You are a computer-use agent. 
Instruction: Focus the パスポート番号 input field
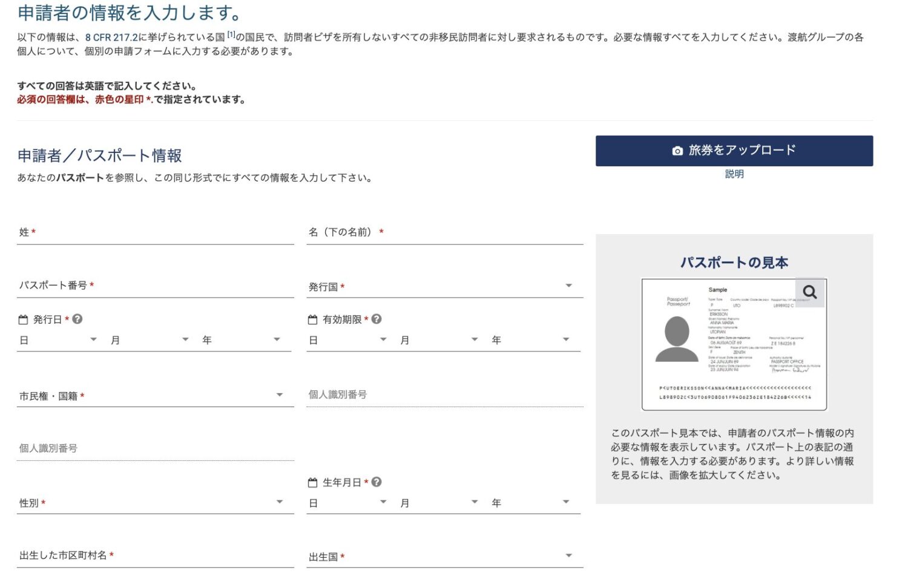click(155, 286)
